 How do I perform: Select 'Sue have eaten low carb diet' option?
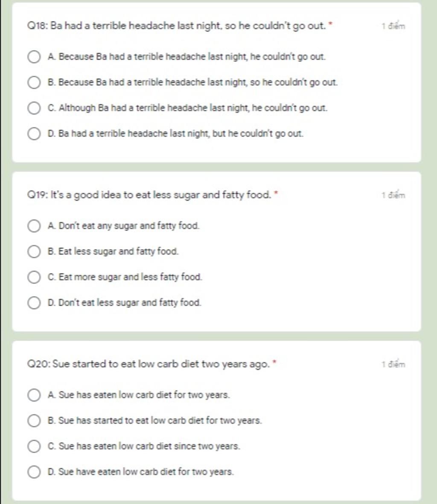(x=34, y=472)
